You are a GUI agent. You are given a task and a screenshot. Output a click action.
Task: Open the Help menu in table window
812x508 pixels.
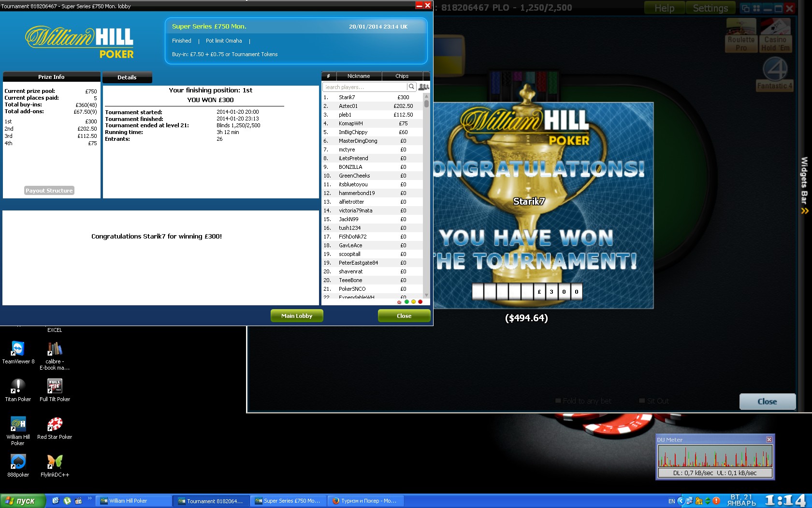point(665,8)
